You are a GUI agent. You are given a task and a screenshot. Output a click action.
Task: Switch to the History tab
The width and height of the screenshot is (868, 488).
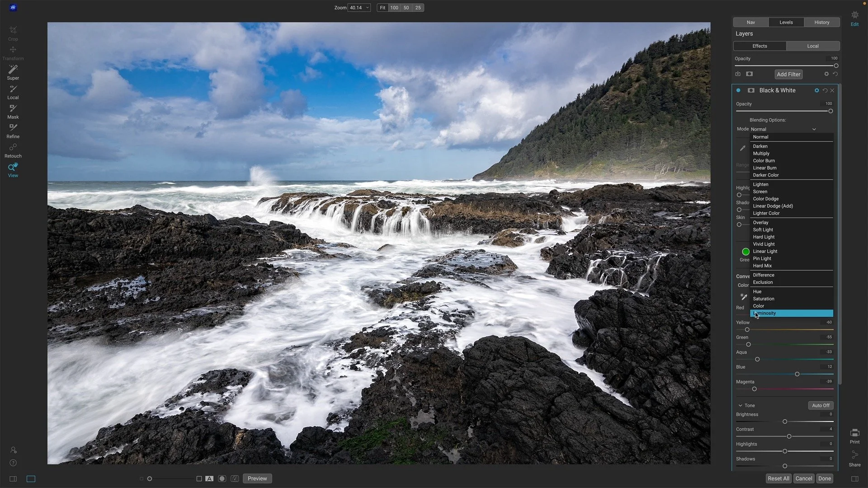coord(821,22)
